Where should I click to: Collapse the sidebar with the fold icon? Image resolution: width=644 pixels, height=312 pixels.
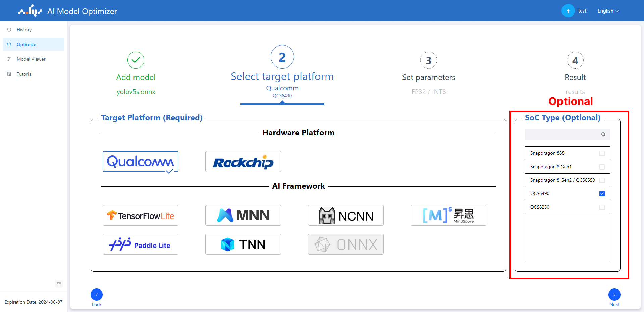pyautogui.click(x=59, y=284)
